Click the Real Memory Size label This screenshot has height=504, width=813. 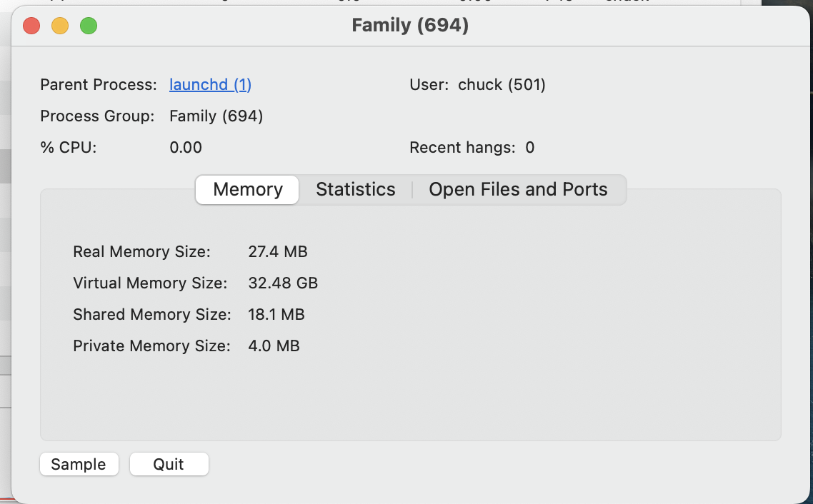[141, 252]
